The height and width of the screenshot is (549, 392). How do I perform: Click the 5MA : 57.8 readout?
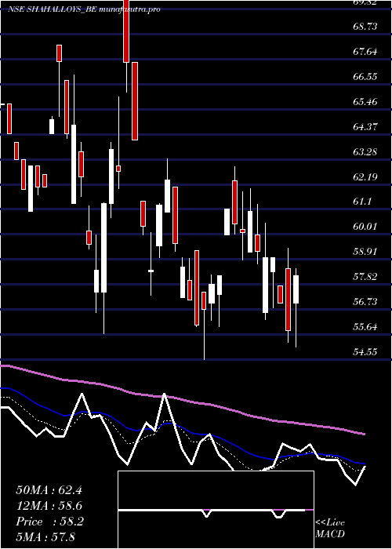[x=46, y=537]
